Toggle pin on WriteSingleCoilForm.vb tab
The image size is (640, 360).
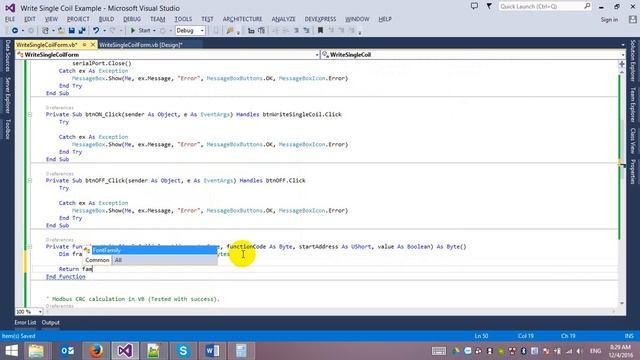pyautogui.click(x=84, y=44)
